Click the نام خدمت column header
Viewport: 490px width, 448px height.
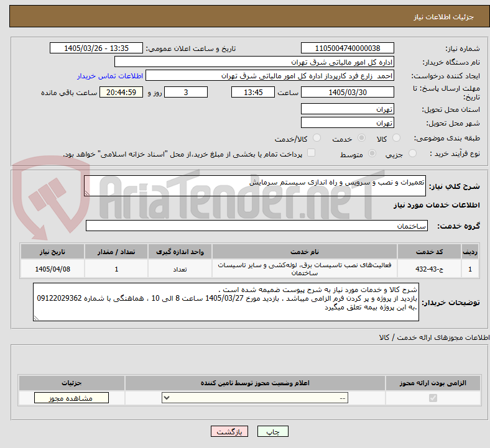pos(304,252)
